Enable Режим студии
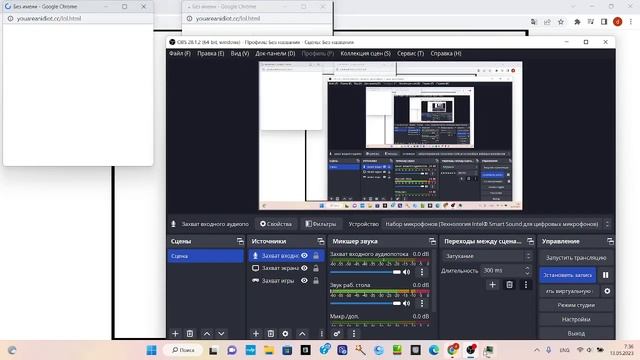This screenshot has height=360, width=640. 576,305
